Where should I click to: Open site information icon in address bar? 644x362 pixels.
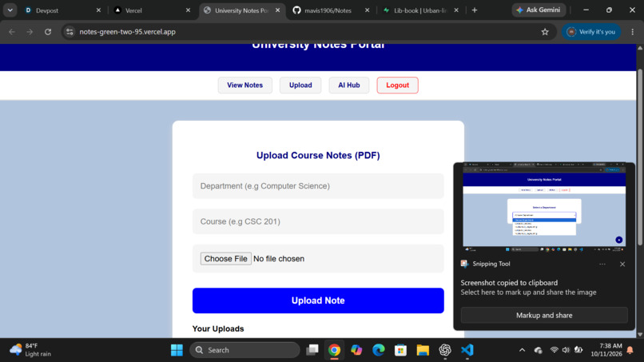70,32
